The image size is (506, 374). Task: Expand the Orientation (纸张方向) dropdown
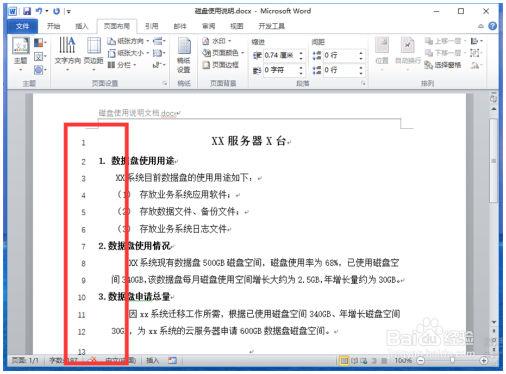click(128, 41)
